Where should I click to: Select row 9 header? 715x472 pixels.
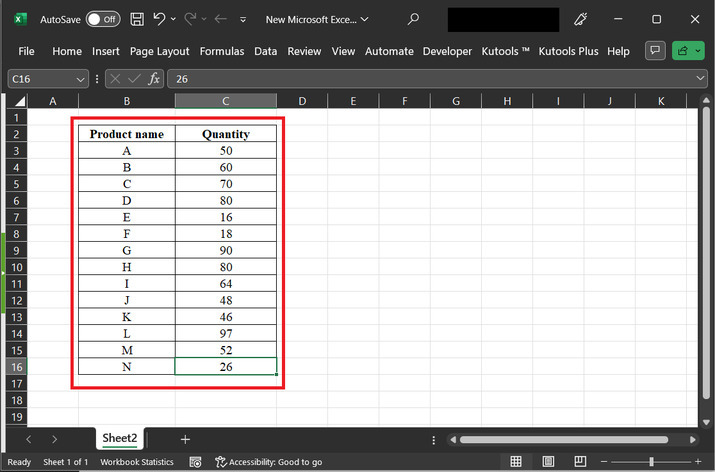click(16, 250)
